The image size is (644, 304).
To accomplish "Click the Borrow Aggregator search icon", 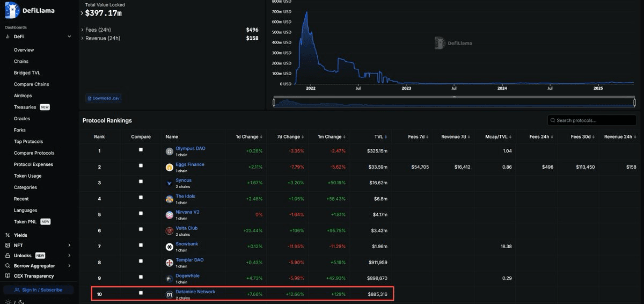I will tap(8, 266).
